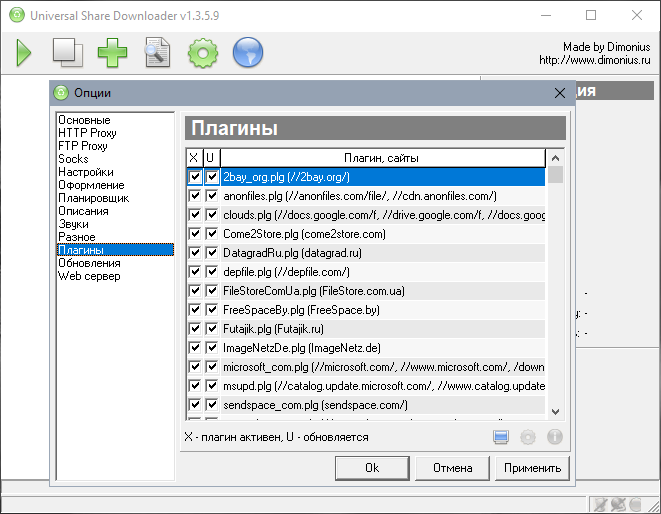Viewport: 661px width, 514px height.
Task: Click the third status bar icon at bottom right
Action: (x=635, y=504)
